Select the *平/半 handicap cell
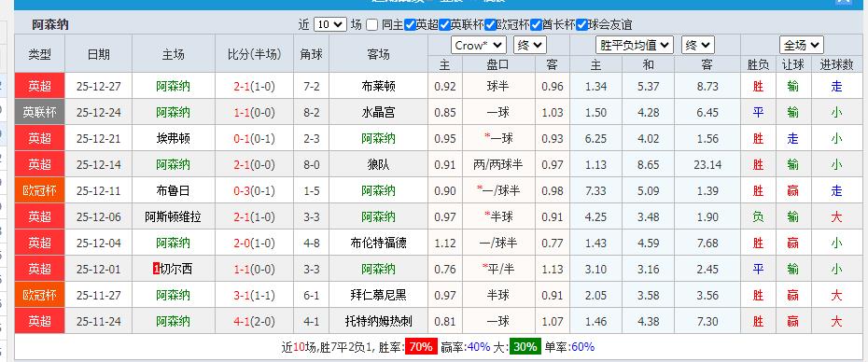This screenshot has height=362, width=868. [x=498, y=269]
